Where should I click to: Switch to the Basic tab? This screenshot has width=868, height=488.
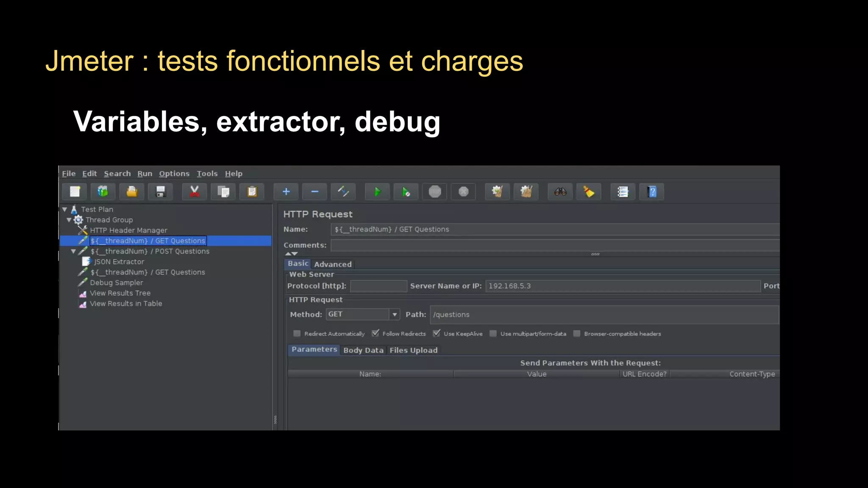click(x=298, y=263)
